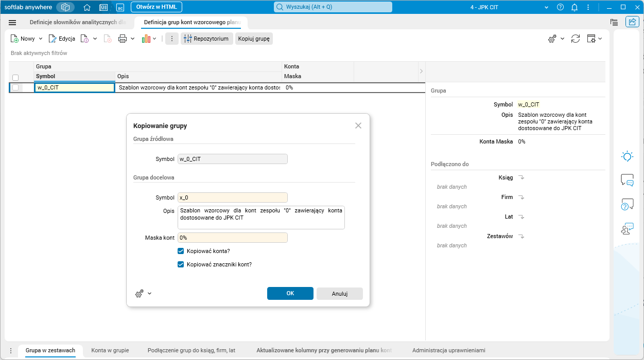Viewport: 644px width, 360px height.
Task: Expand the chart dropdown arrow
Action: 154,39
